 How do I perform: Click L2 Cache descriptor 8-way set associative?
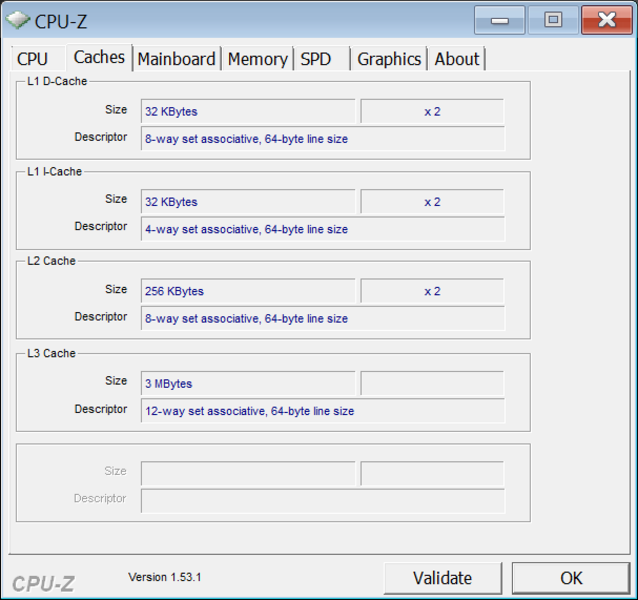[323, 319]
